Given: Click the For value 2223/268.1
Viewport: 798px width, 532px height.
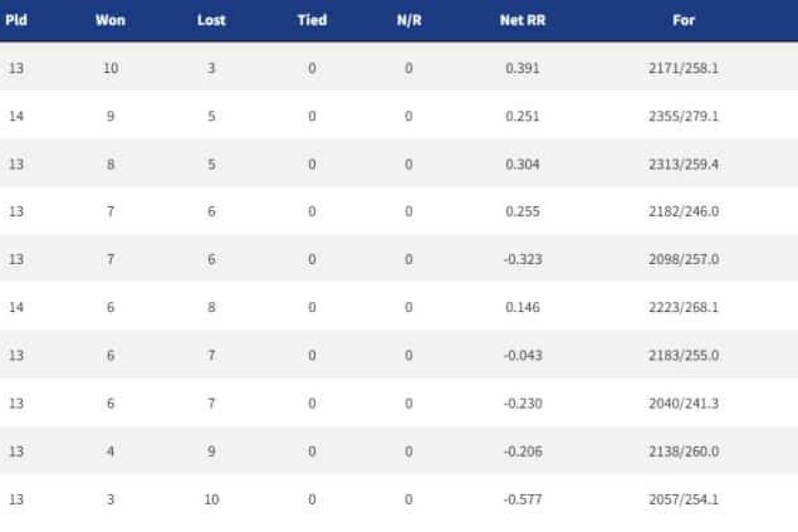Looking at the screenshot, I should 683,307.
